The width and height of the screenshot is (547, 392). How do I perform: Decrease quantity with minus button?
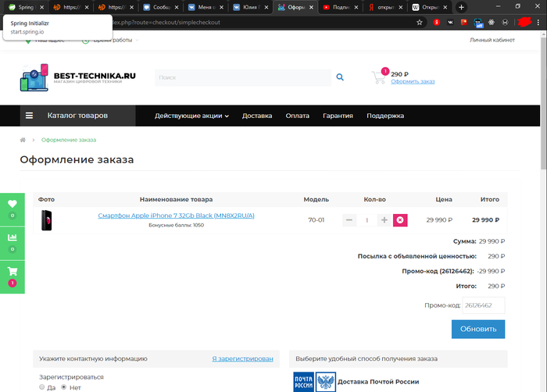point(349,220)
